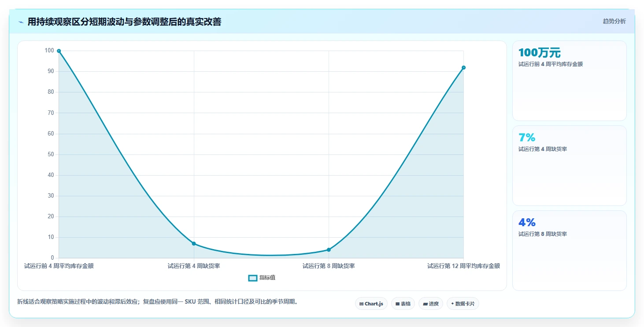Screen dimensions: 644x327
Task: Select the 表格 tag
Action: click(403, 304)
